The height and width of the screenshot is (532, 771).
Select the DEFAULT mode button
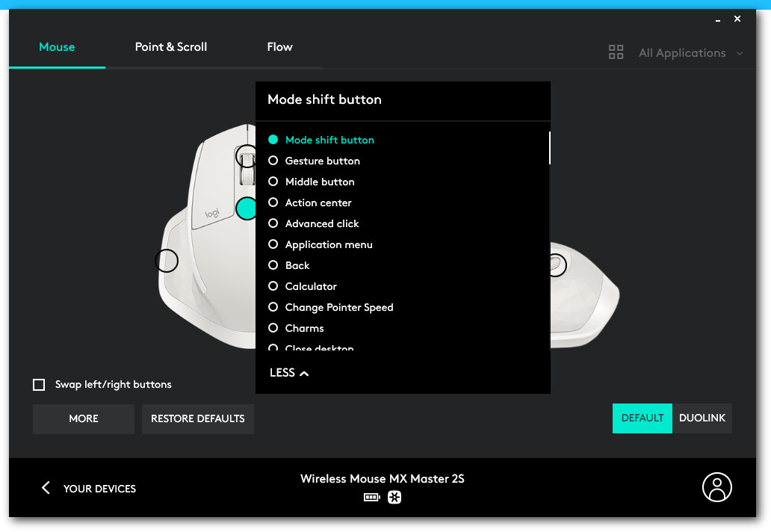(642, 418)
